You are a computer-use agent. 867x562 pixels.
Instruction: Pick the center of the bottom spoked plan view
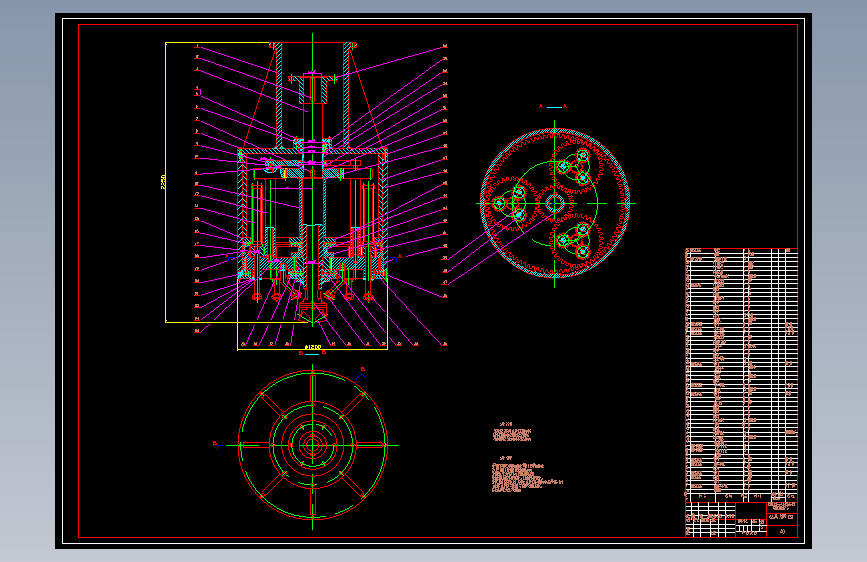pyautogui.click(x=312, y=445)
